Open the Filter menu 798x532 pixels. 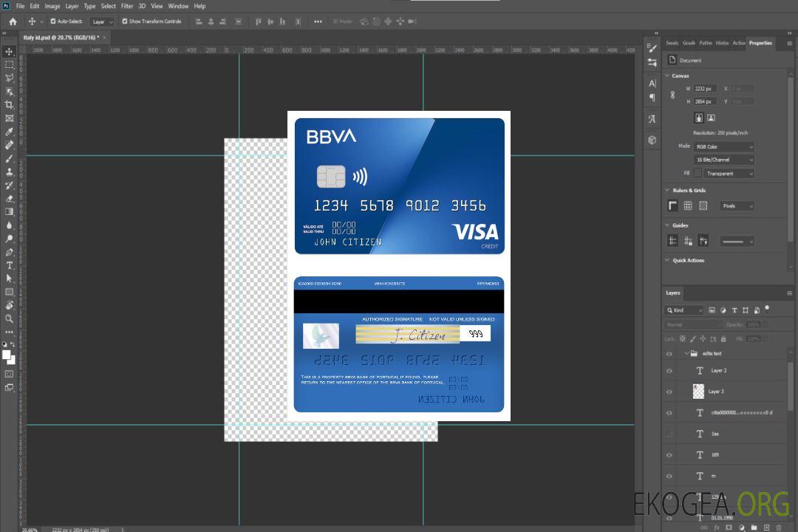(127, 6)
